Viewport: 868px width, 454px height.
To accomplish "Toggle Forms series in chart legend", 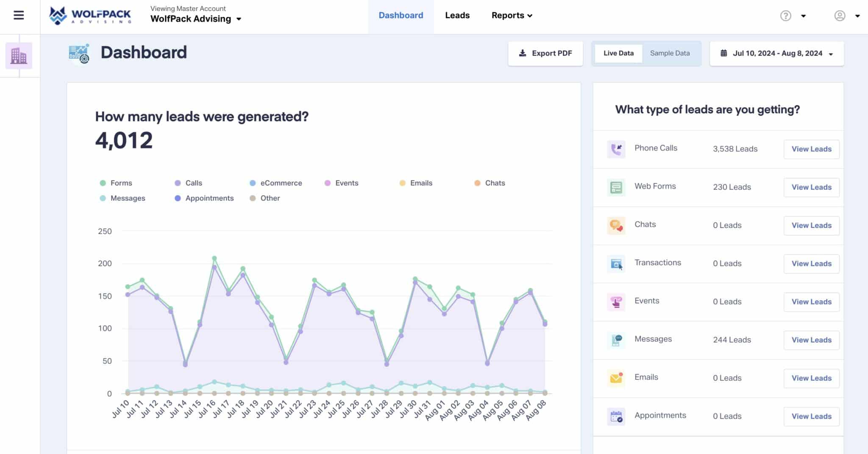I will pos(116,183).
